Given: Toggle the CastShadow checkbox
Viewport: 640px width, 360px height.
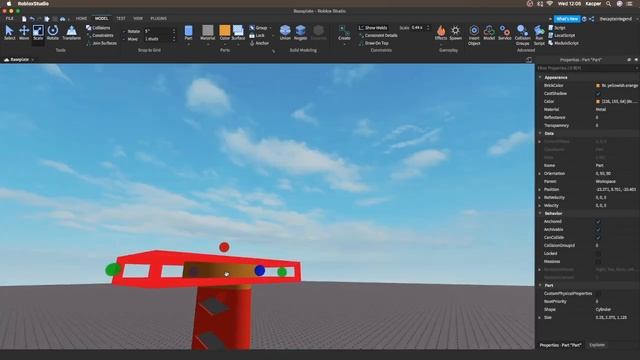Looking at the screenshot, I should pyautogui.click(x=598, y=93).
